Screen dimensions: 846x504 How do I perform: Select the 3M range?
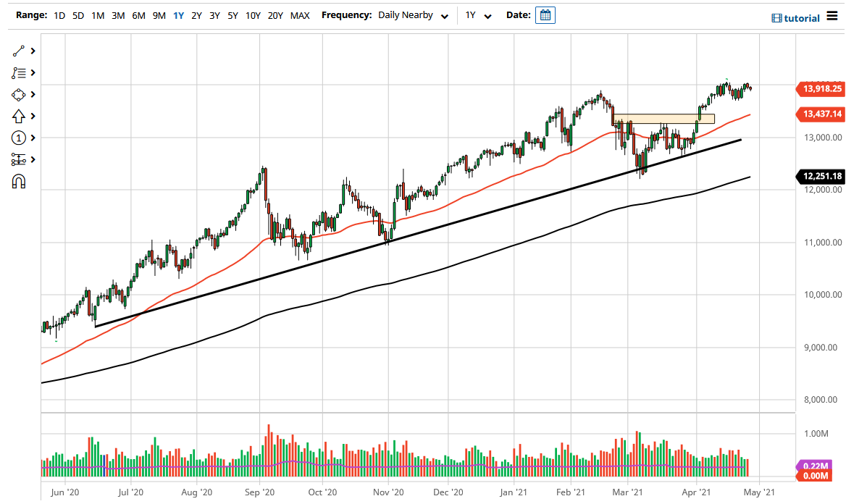(x=118, y=14)
